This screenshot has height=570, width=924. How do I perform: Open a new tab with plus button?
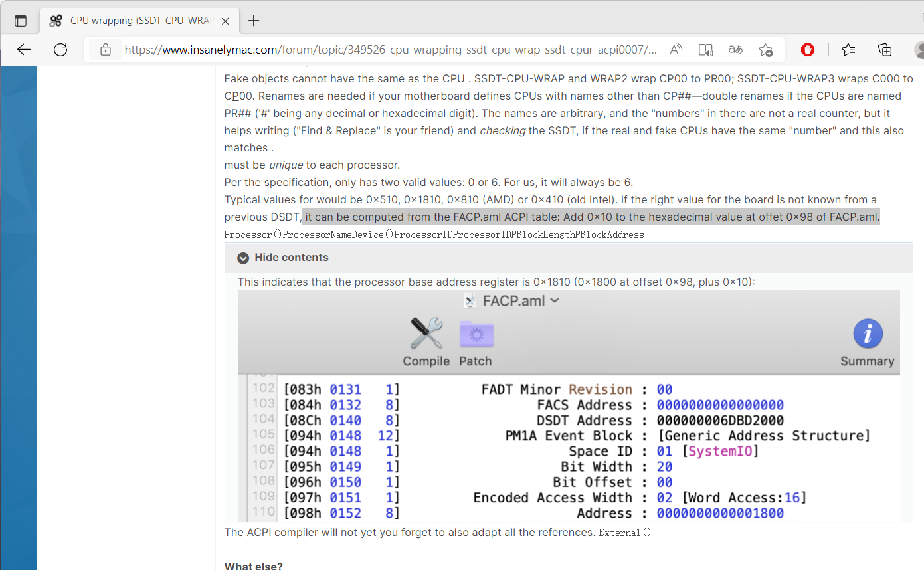[x=253, y=21]
